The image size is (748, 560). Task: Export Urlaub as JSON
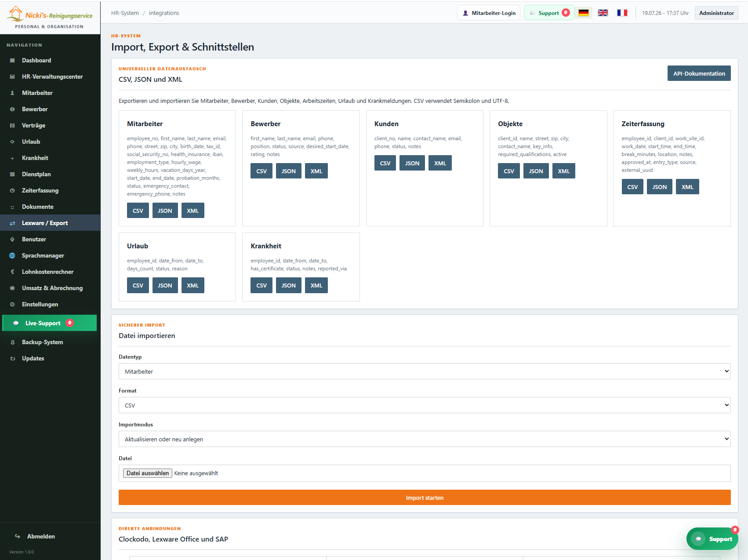pyautogui.click(x=165, y=285)
